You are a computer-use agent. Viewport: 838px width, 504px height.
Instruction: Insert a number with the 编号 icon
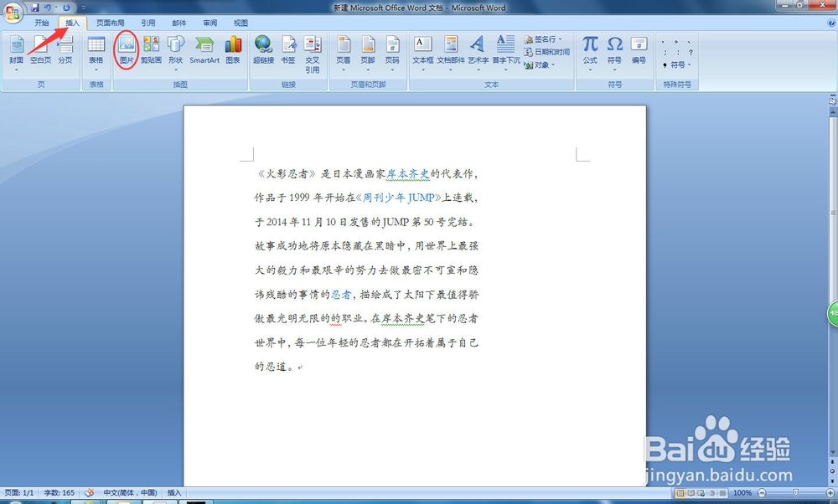pos(639,50)
